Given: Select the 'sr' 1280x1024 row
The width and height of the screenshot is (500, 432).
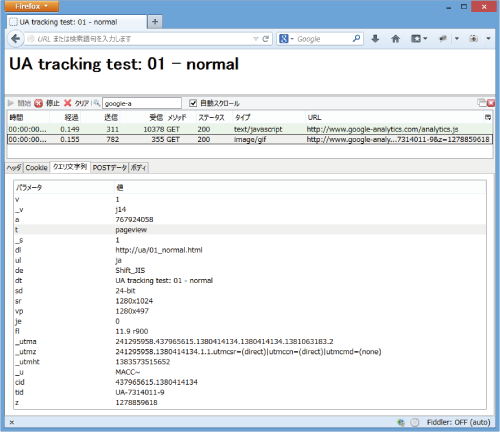Looking at the screenshot, I should click(250, 301).
